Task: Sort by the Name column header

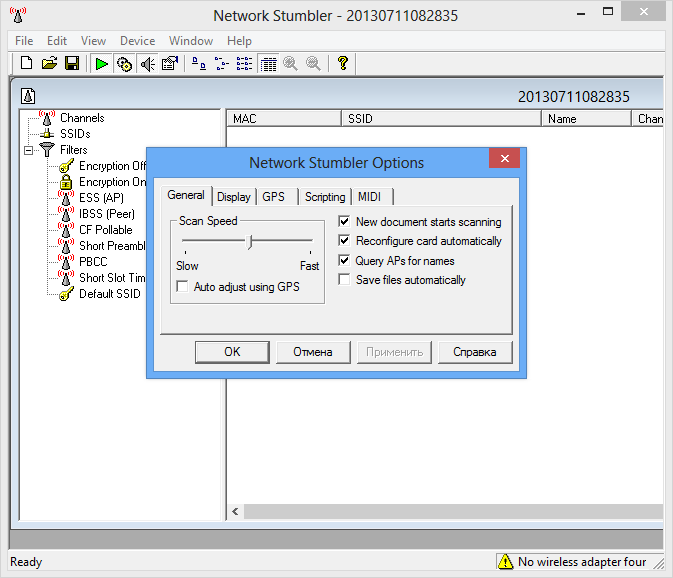Action: pos(586,118)
